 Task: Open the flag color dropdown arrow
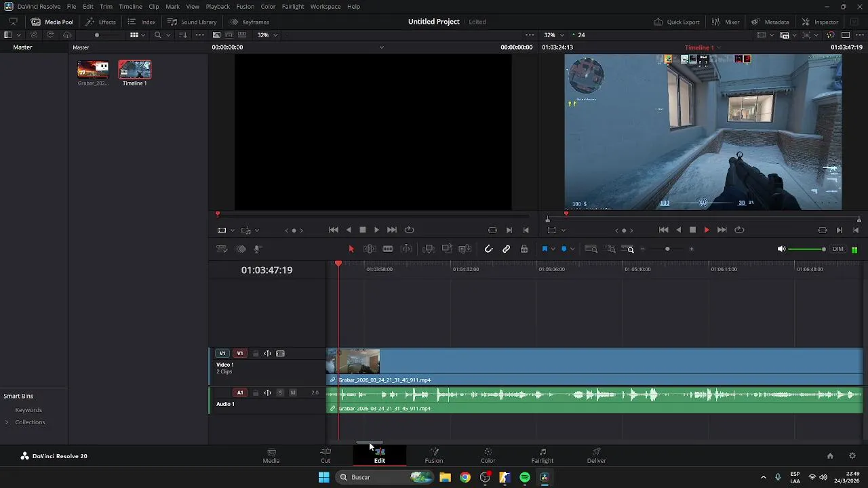[x=553, y=249]
